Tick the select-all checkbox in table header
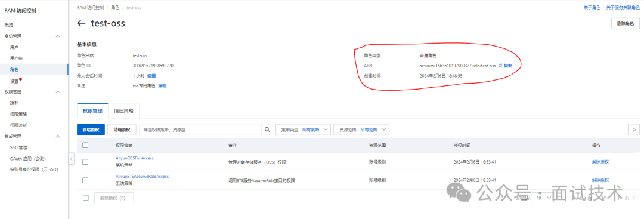The width and height of the screenshot is (644, 219). pos(85,145)
